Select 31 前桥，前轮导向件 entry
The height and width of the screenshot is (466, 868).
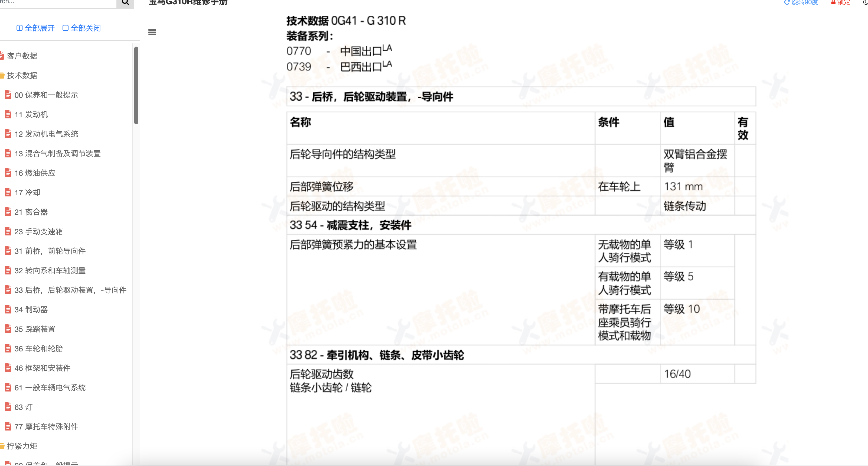(50, 251)
